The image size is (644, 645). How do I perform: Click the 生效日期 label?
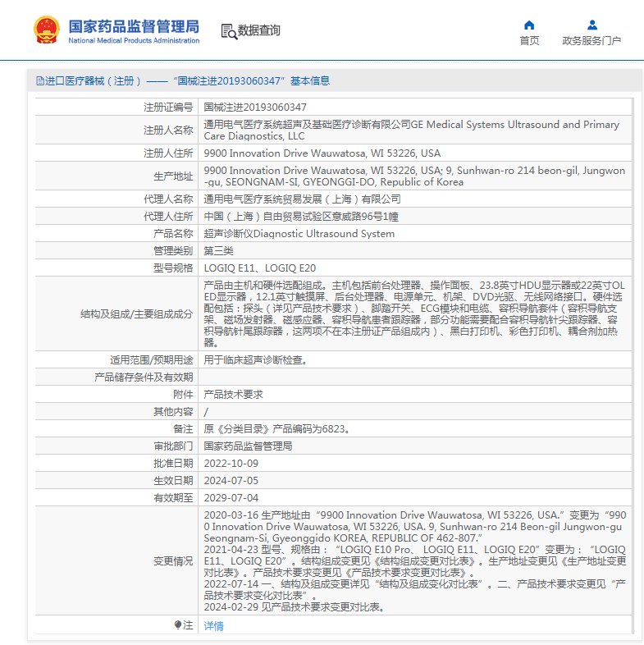pyautogui.click(x=173, y=481)
